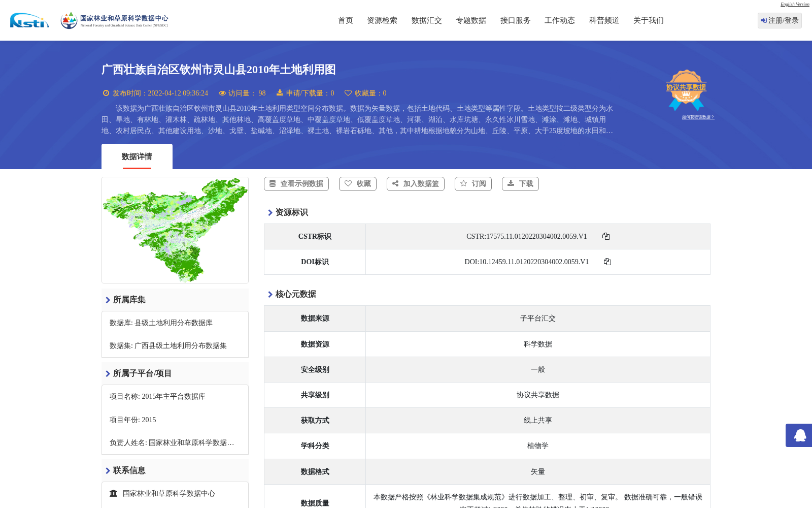This screenshot has height=508, width=812.
Task: Open the 数据汇交 menu item
Action: pos(427,20)
